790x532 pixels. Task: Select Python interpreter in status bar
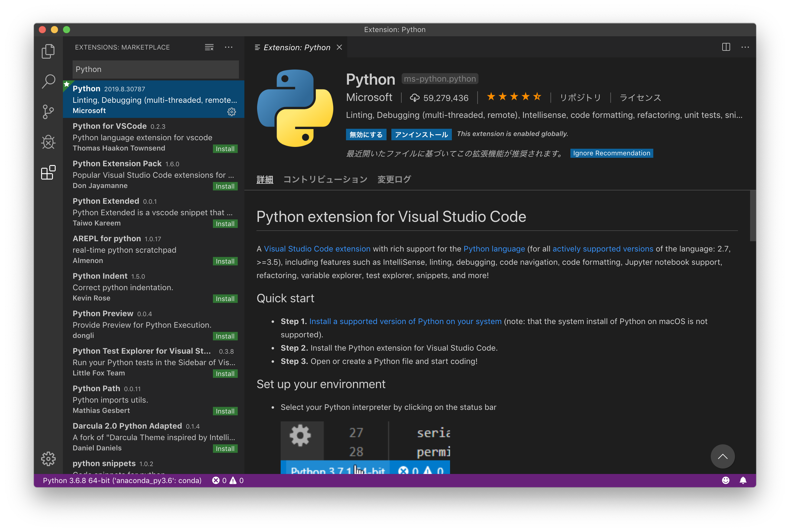click(122, 480)
